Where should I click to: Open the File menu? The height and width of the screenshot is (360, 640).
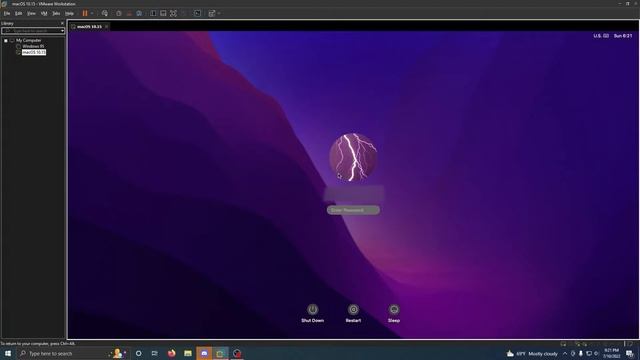coord(7,13)
